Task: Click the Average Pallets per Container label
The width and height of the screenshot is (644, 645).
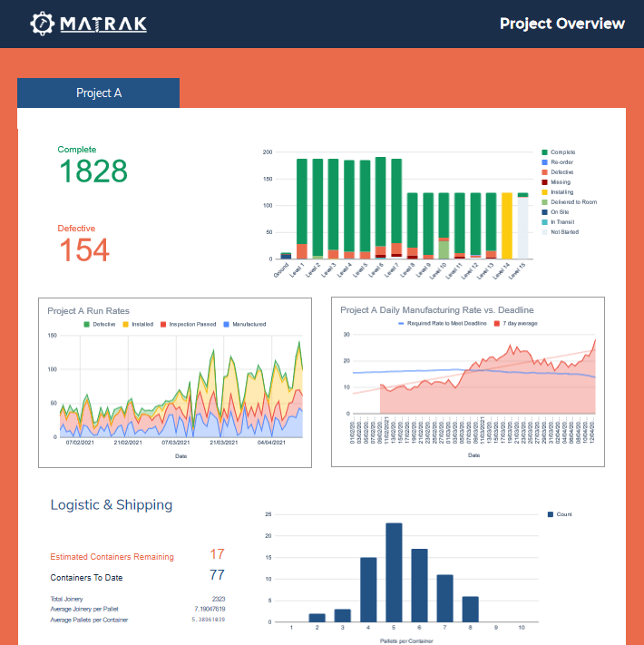Action: (89, 620)
